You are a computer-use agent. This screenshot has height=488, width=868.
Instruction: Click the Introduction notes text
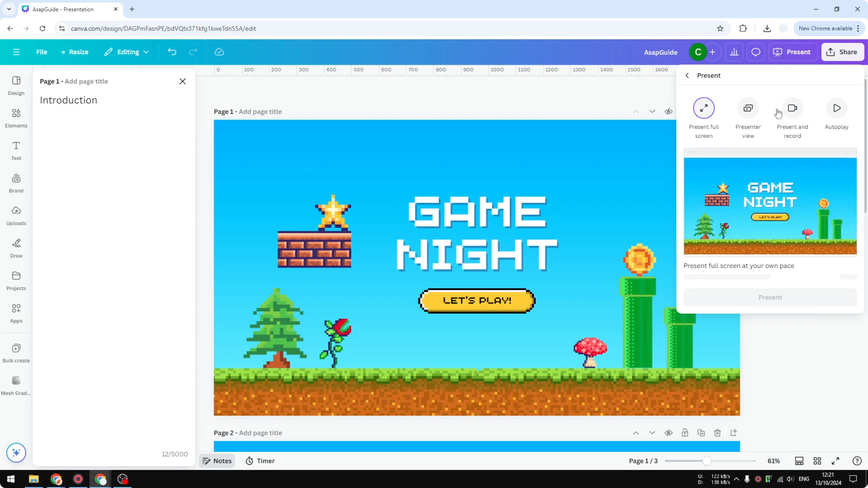click(68, 100)
